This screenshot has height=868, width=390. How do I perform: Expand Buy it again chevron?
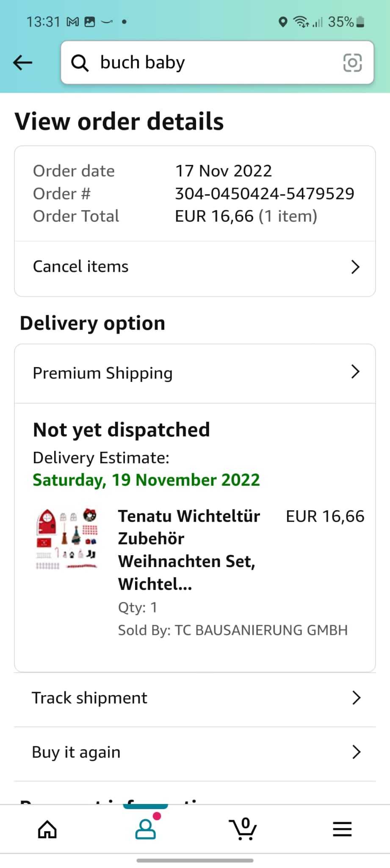(356, 752)
